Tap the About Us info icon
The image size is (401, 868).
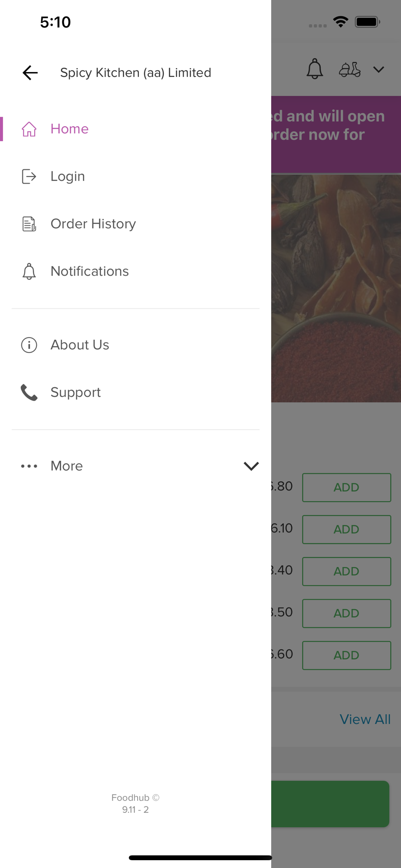[x=29, y=345]
